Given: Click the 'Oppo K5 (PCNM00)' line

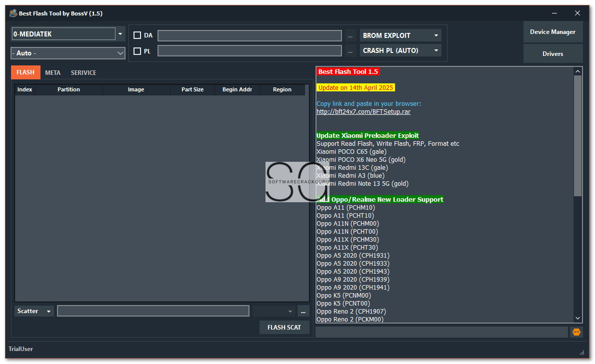Looking at the screenshot, I should [x=344, y=296].
